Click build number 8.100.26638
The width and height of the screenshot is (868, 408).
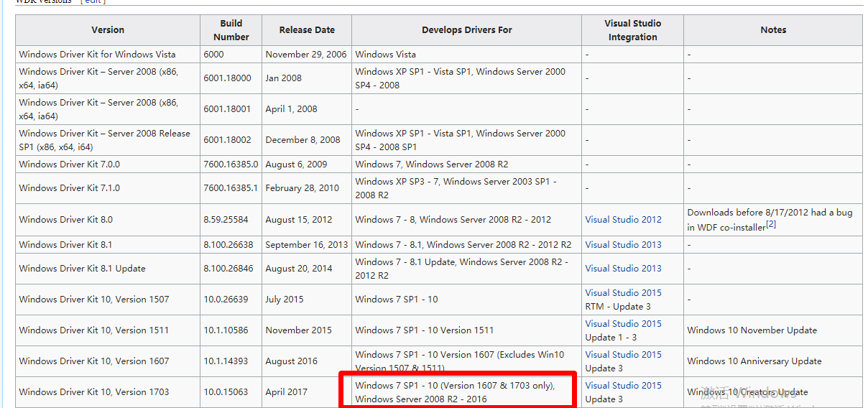click(x=228, y=245)
